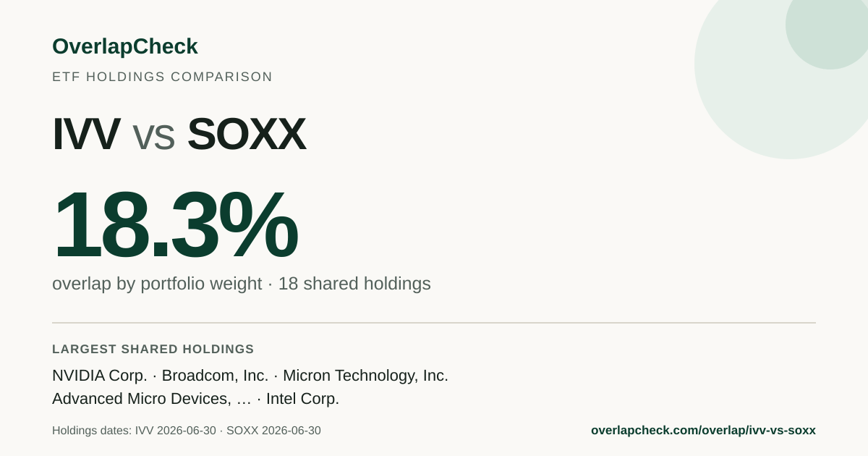Click the SOXX 2026-06-30 holdings date
The width and height of the screenshot is (868, 456).
(273, 431)
